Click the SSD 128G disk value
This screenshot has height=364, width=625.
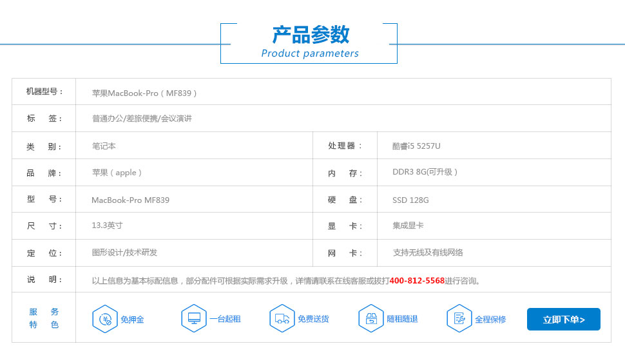pos(410,200)
